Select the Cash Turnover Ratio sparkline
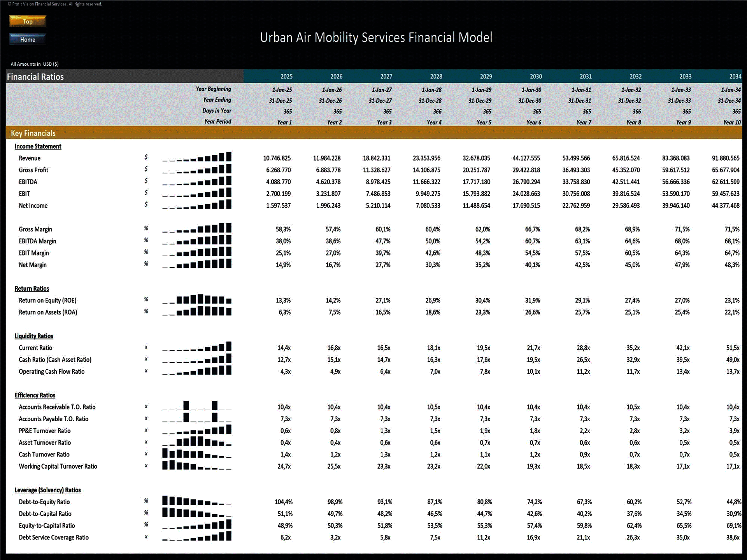The width and height of the screenshot is (747, 560). [x=197, y=453]
